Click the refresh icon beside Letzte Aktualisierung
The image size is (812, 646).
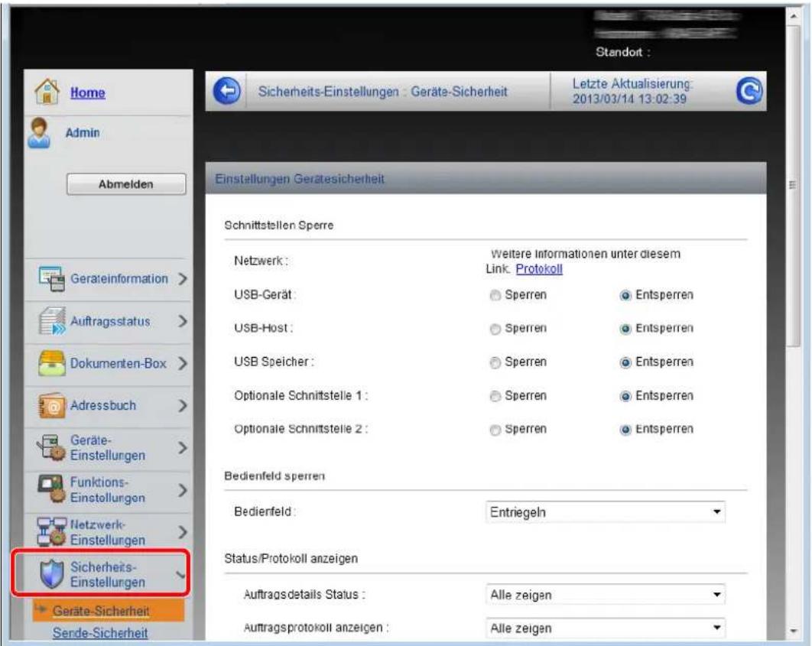click(x=749, y=91)
